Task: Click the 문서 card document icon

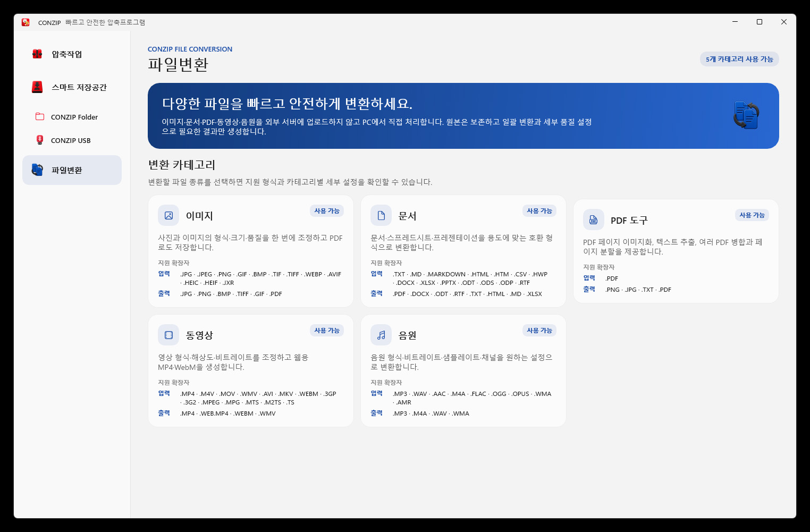Action: pyautogui.click(x=381, y=215)
